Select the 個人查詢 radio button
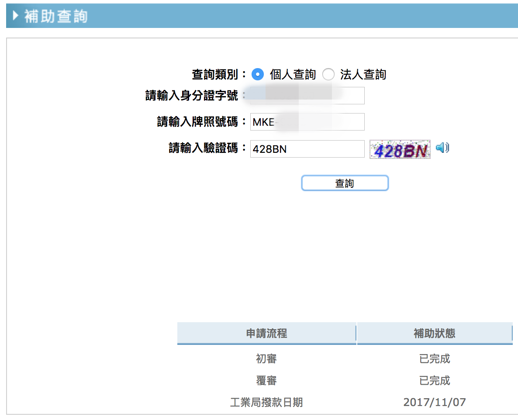This screenshot has width=518, height=420. [258, 75]
